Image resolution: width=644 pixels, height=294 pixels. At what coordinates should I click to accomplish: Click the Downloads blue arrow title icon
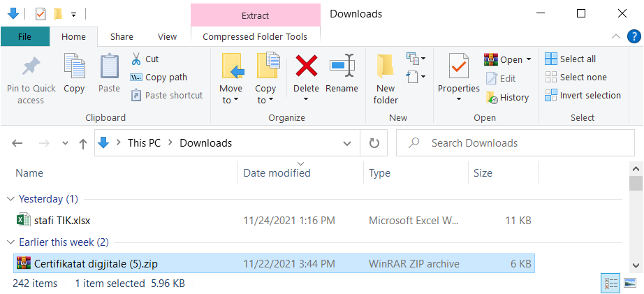point(13,14)
